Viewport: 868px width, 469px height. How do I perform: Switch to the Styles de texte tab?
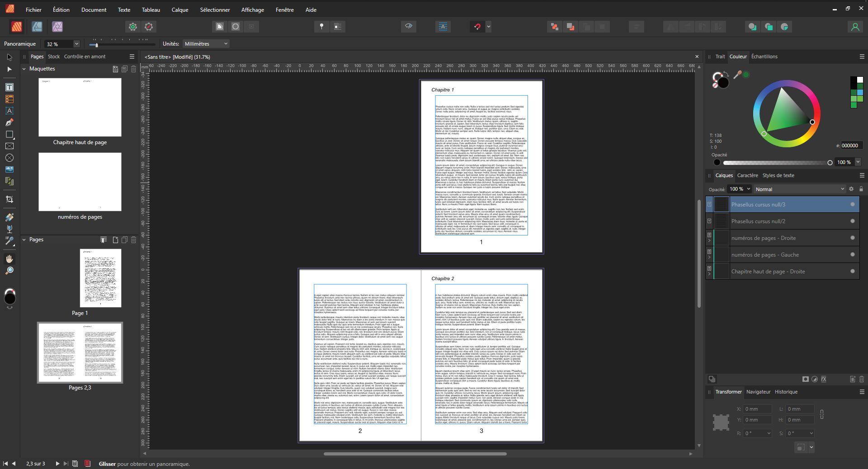point(778,175)
